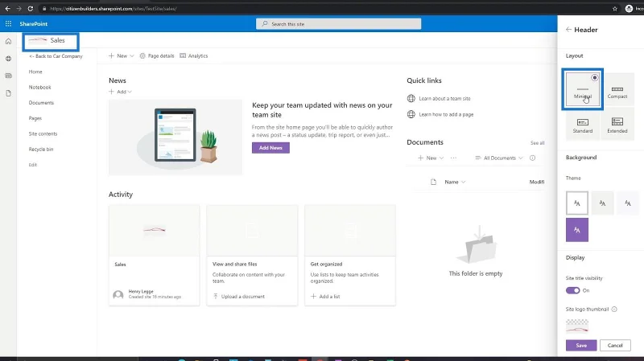Click the browser forward arrow
The width and height of the screenshot is (644, 361).
(x=19, y=9)
